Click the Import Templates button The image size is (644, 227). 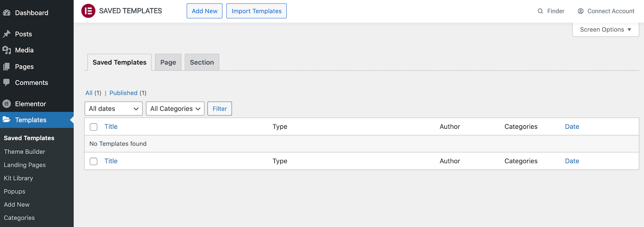256,11
